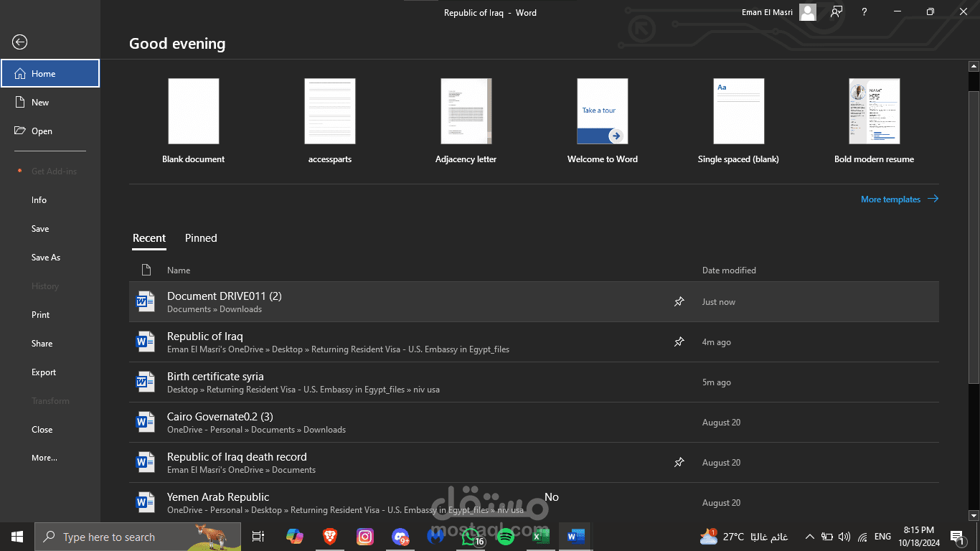Click the More templates link
Image resolution: width=980 pixels, height=551 pixels.
[x=900, y=199]
